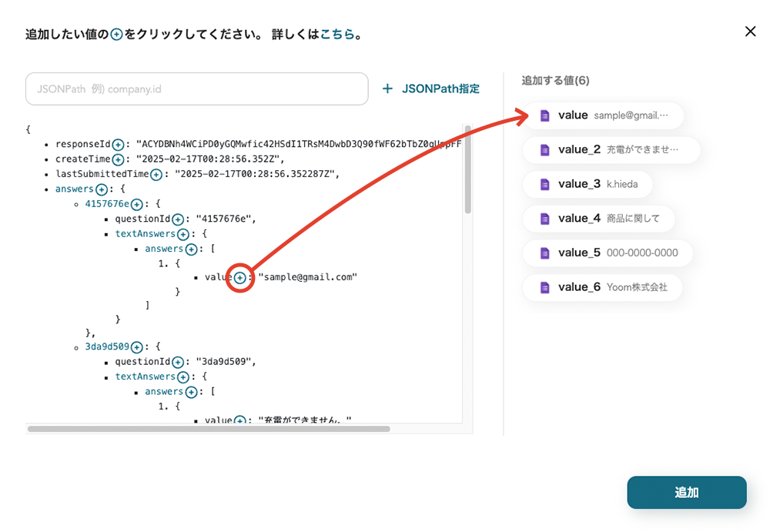Click the form icon on the value chip
Screen dimensions: 770x532
click(x=544, y=115)
